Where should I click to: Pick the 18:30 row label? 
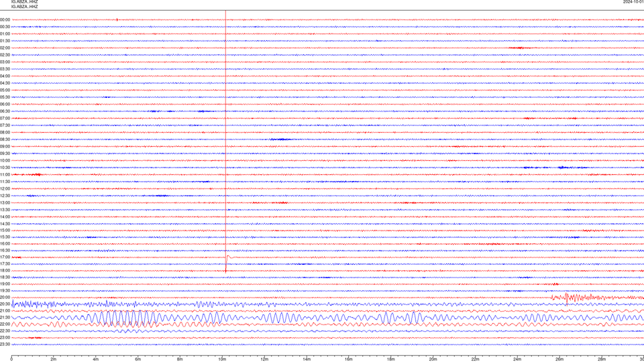(x=5, y=278)
